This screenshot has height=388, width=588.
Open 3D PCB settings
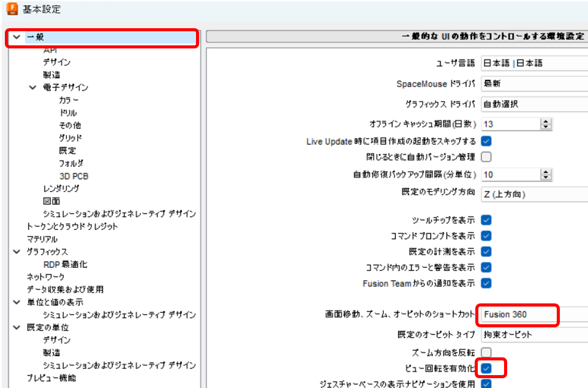(x=74, y=176)
